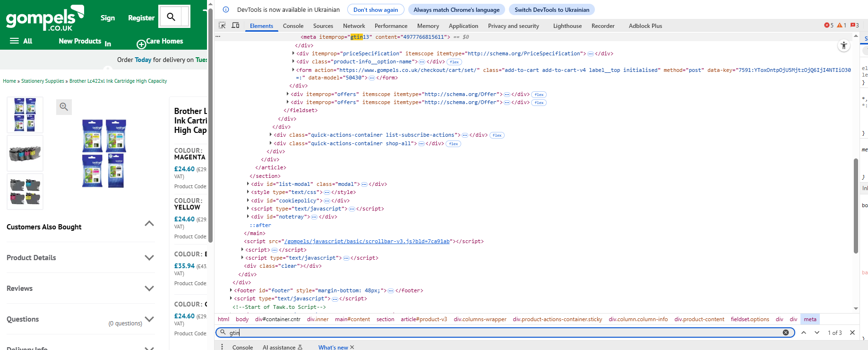Click the red errors count icon
868x350 pixels.
[829, 26]
